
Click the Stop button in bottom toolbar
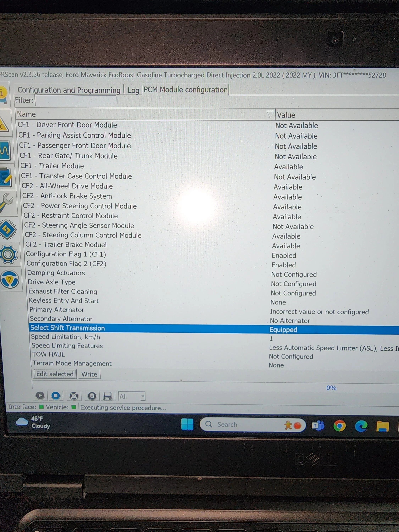point(56,396)
